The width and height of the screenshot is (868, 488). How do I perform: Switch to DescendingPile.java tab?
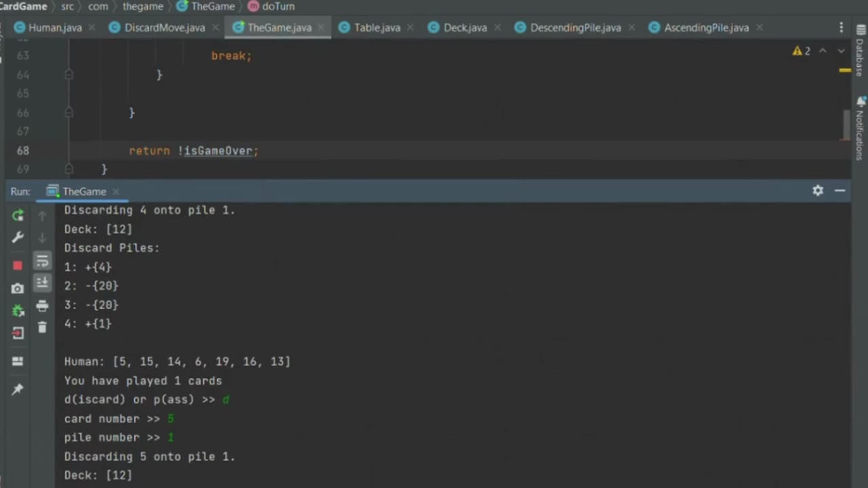575,28
